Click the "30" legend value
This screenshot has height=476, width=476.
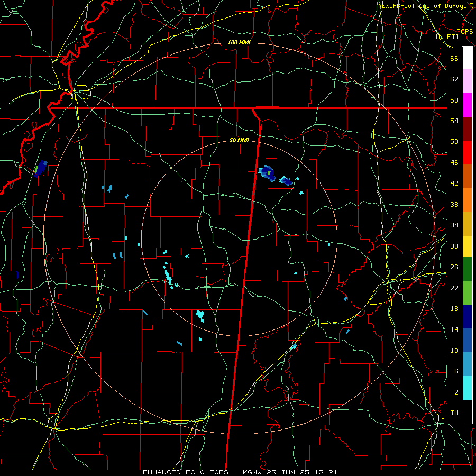pyautogui.click(x=454, y=246)
